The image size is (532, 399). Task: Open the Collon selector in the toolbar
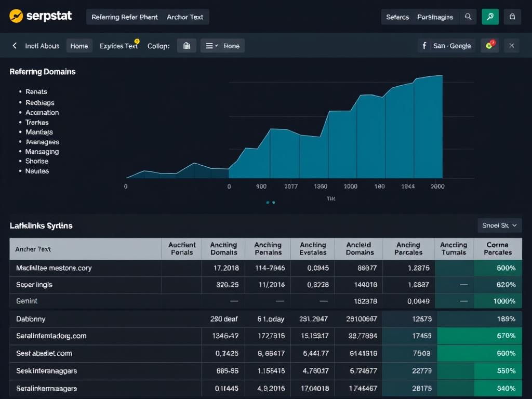tap(157, 46)
